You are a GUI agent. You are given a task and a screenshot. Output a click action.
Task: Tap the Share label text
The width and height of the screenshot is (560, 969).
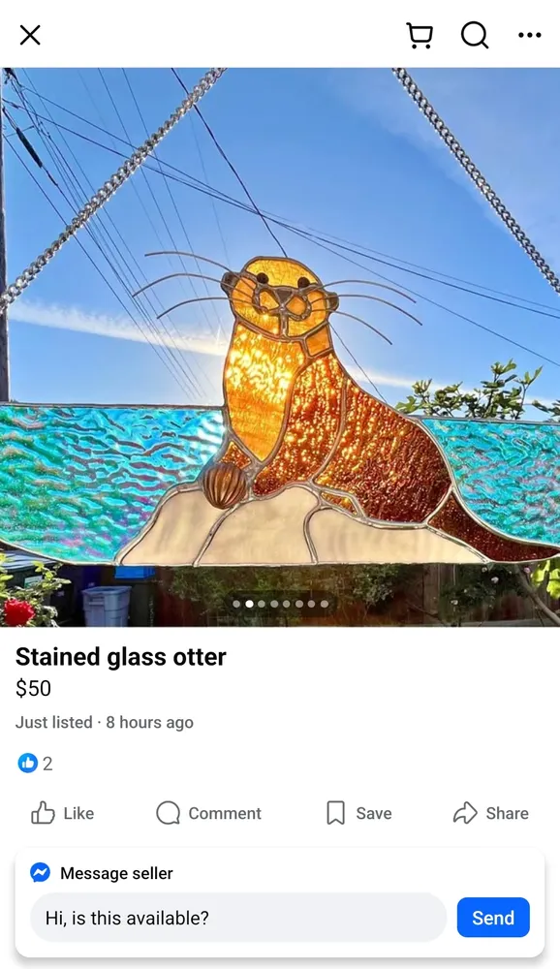[x=507, y=813]
